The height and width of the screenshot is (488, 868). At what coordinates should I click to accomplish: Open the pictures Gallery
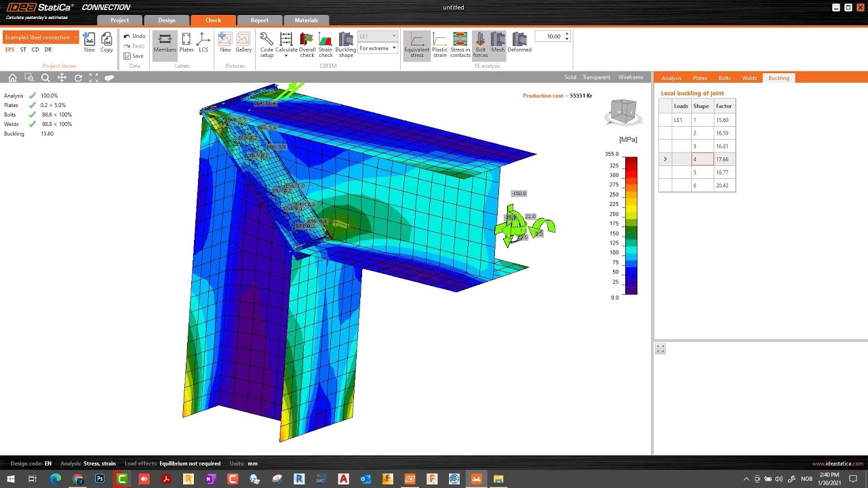click(243, 42)
